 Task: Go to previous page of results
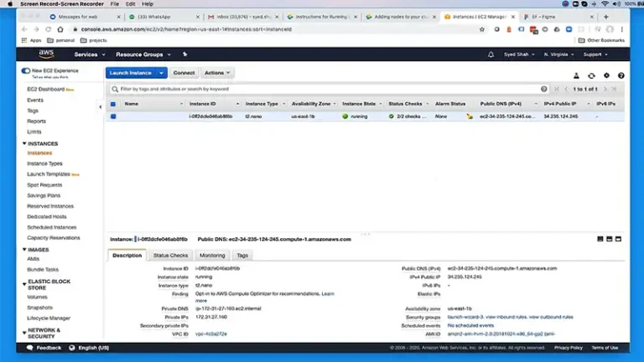566,89
